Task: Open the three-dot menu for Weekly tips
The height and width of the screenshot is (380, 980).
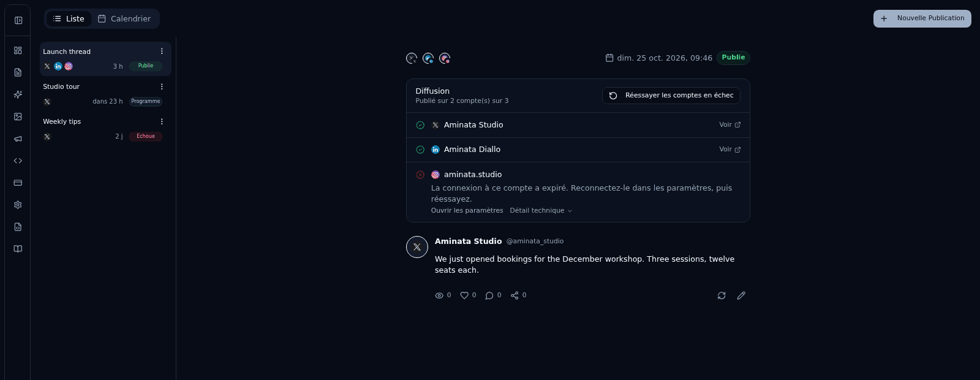Action: coord(162,121)
